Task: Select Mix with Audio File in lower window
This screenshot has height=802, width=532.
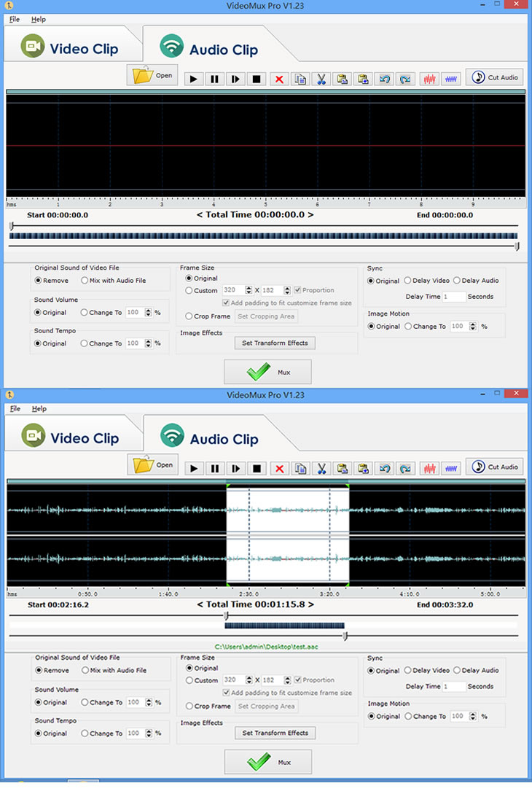Action: click(x=114, y=670)
